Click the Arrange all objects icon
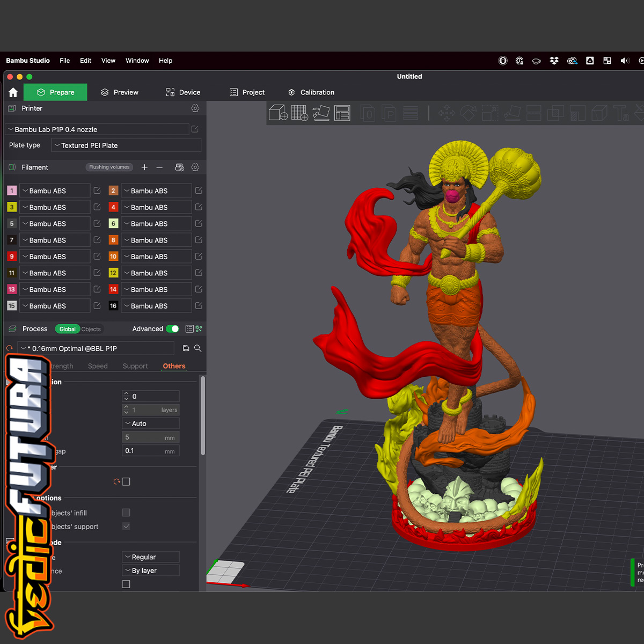Screen dimensions: 644x644 coord(342,113)
